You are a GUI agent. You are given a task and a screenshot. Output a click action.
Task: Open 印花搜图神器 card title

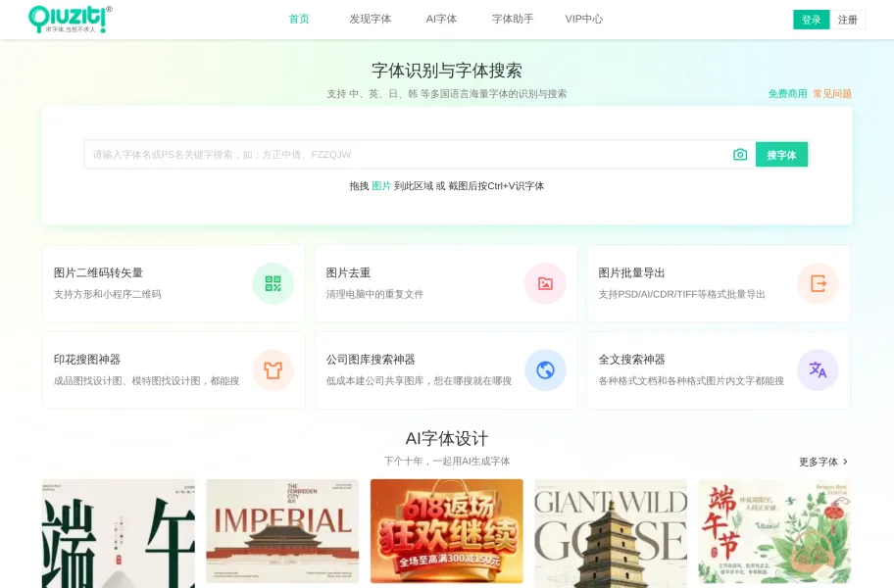(87, 360)
